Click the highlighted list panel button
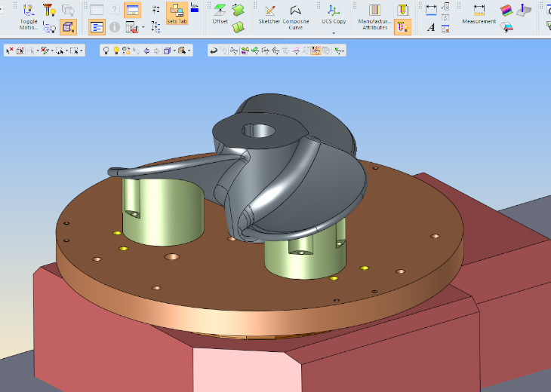 click(x=97, y=28)
